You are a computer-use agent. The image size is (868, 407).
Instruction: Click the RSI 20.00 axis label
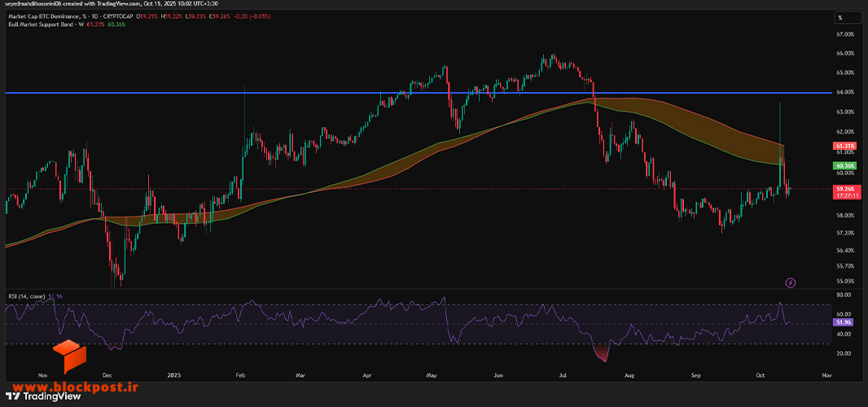point(843,353)
